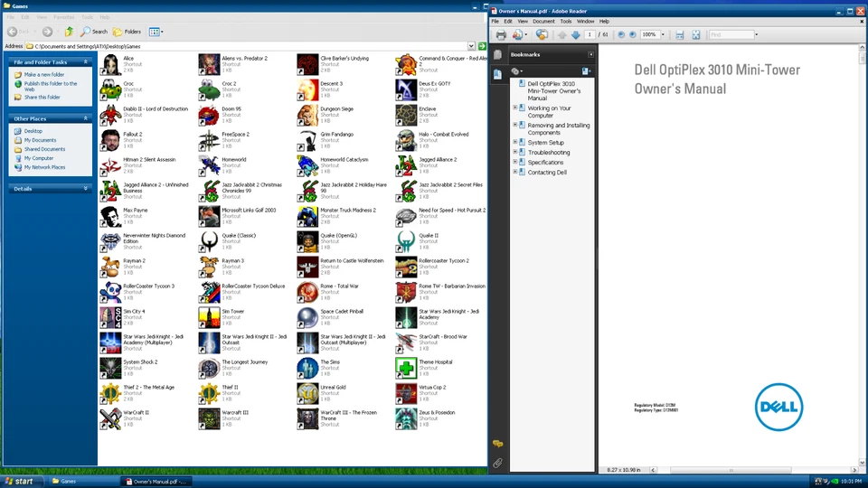Select the Dell OptiPlex 3010 Owner's Manual bookmark
The width and height of the screenshot is (868, 488).
coord(553,90)
